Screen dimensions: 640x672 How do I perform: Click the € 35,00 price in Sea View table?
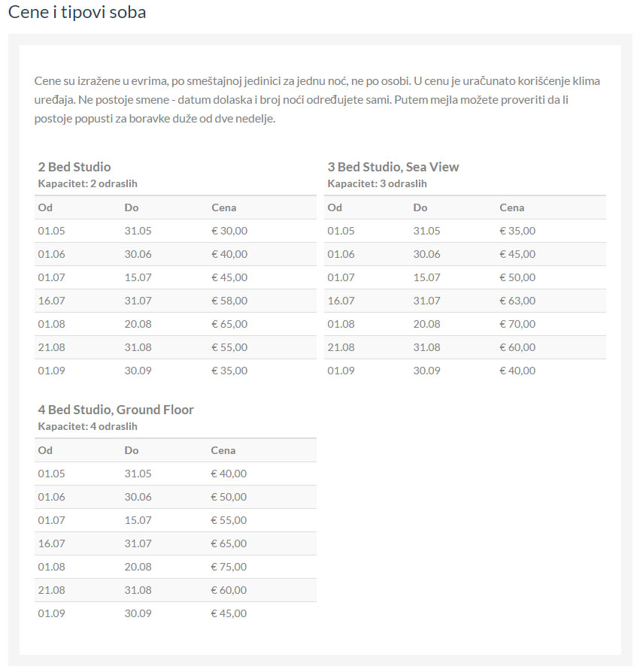[x=517, y=231]
